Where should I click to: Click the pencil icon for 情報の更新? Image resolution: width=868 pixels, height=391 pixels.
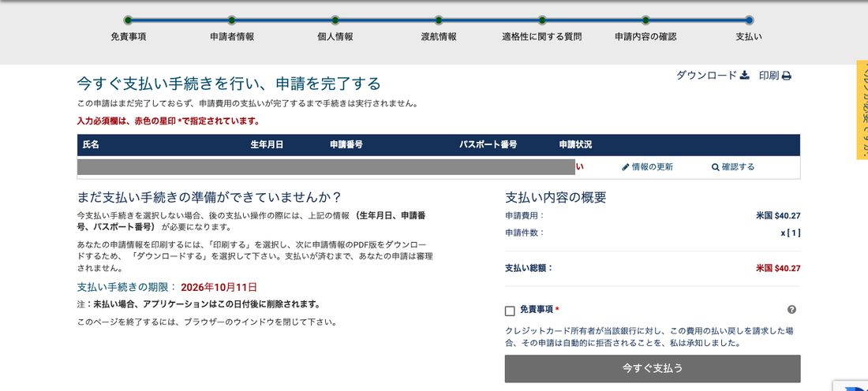point(626,167)
